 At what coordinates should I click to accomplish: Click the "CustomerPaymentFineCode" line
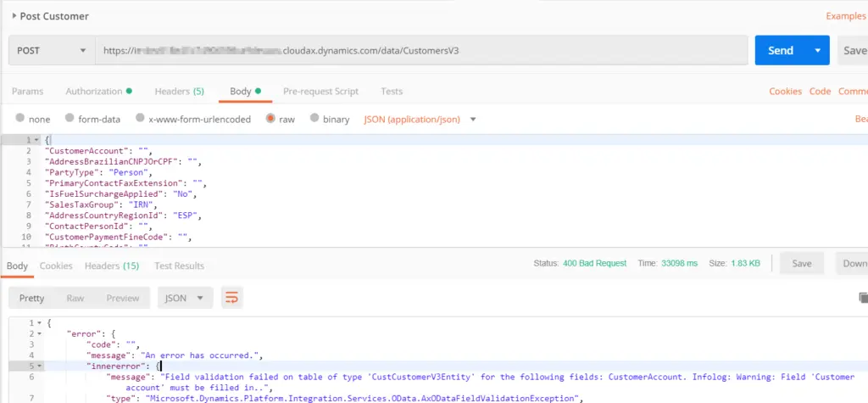[118, 237]
